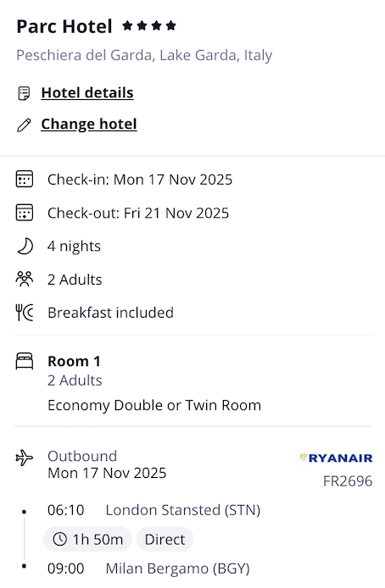Click the check-in calendar icon

[25, 179]
